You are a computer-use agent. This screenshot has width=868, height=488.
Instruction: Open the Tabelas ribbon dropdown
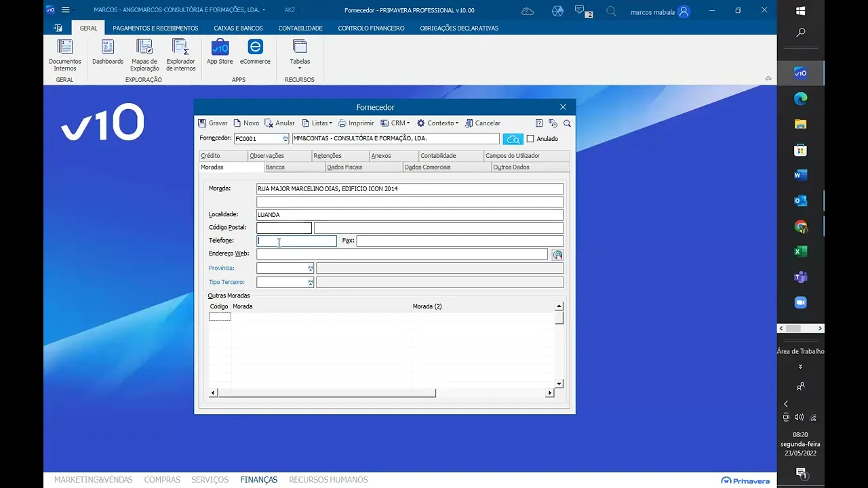coord(300,55)
